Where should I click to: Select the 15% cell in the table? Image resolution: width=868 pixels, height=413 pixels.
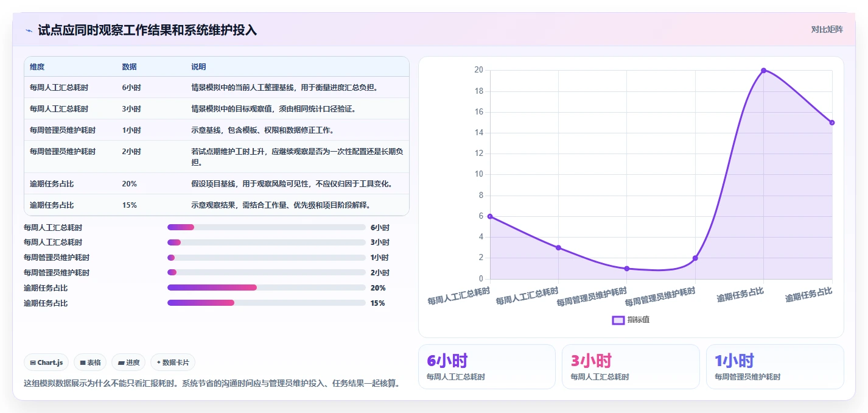tap(129, 205)
